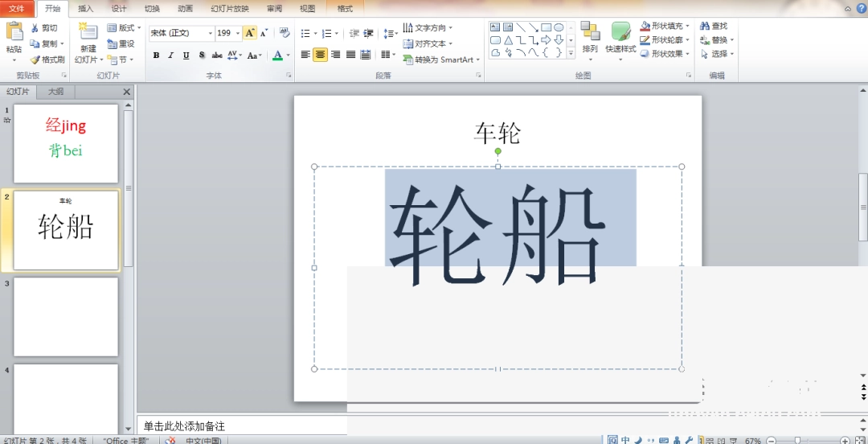Open Quick Styles (快速样式) gallery
Viewport: 868px width, 444px height.
(620, 40)
